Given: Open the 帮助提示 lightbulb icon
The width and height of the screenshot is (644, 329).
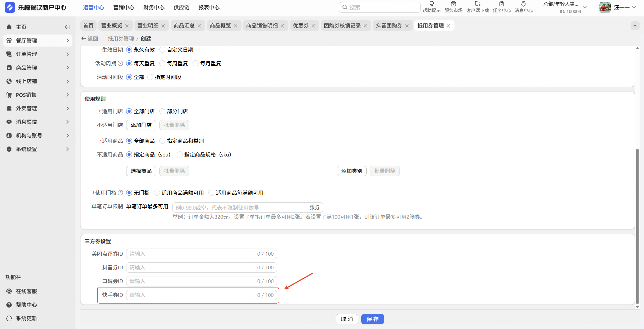Looking at the screenshot, I should (431, 4).
